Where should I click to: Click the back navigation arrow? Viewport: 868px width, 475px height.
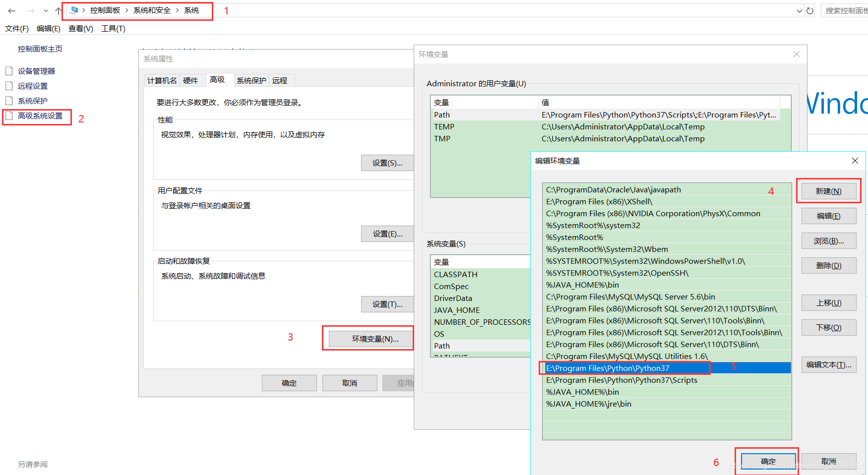[12, 10]
